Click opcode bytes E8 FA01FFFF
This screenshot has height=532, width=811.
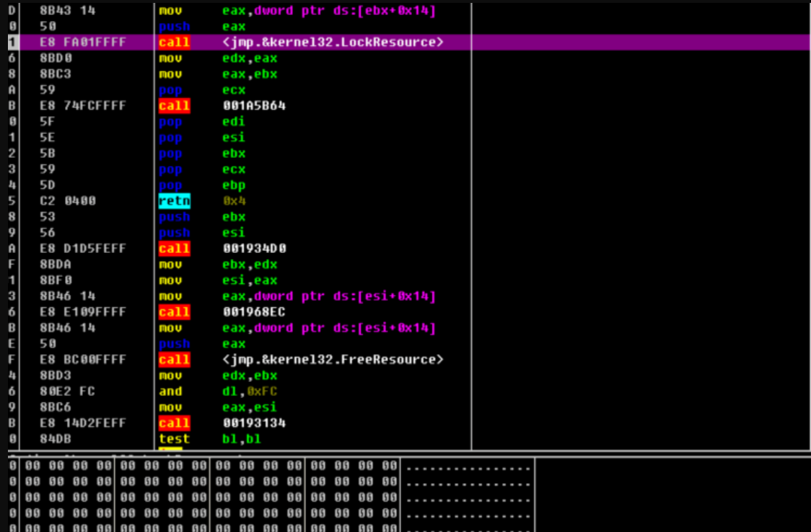[83, 43]
